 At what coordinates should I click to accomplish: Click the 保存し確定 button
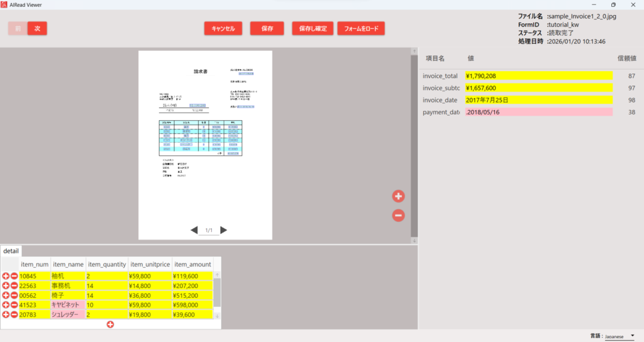point(313,28)
